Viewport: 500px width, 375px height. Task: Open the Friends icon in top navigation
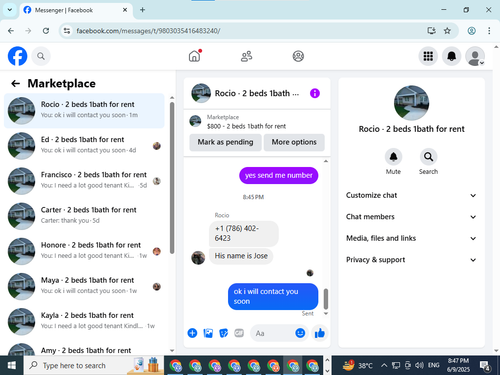pos(246,56)
